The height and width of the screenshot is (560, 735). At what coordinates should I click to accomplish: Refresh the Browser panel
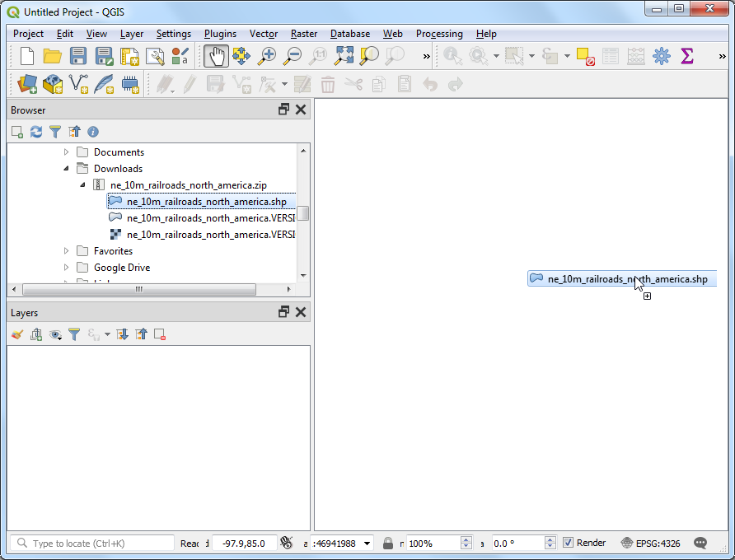point(36,132)
